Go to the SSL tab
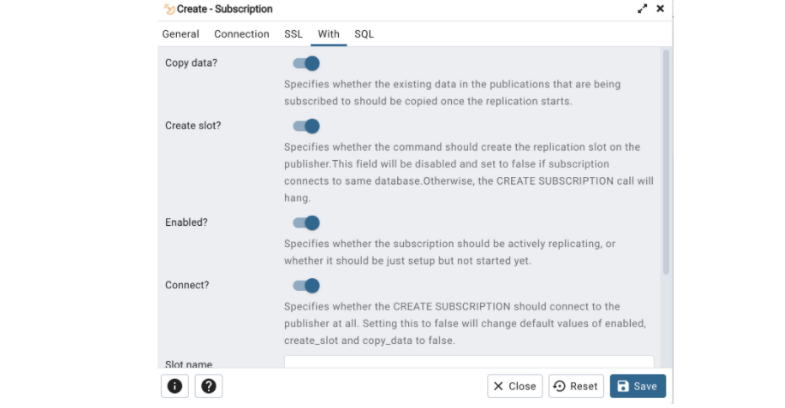 [293, 34]
